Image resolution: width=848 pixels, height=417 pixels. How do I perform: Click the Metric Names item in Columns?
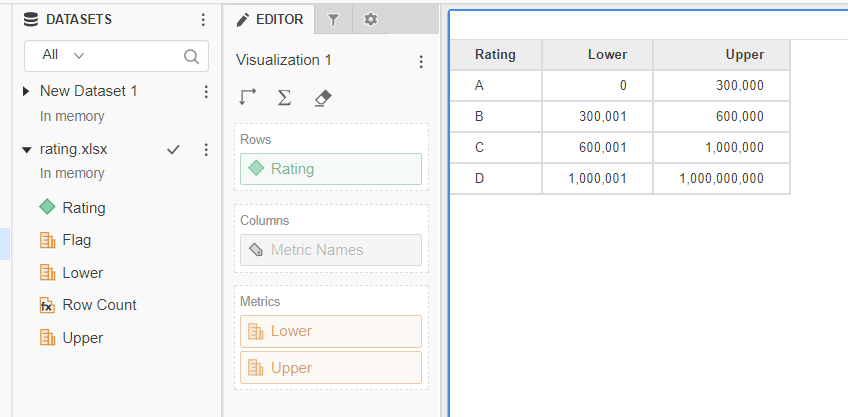[x=330, y=250]
